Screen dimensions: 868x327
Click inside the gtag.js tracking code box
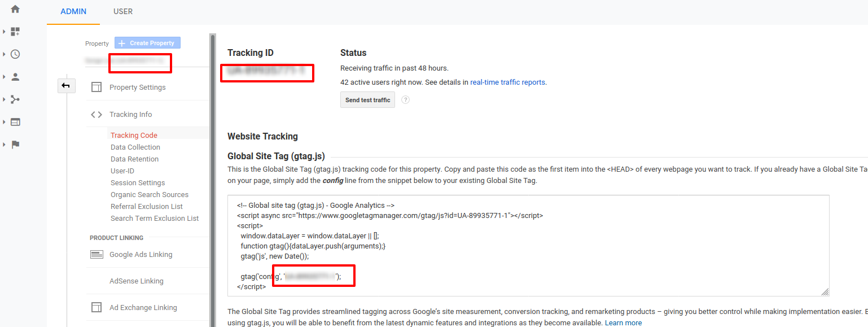pos(528,246)
